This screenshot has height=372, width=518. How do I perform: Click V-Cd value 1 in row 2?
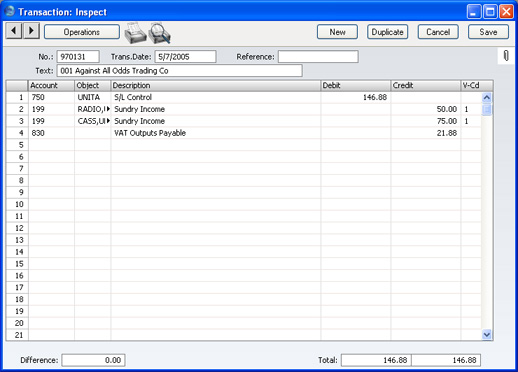click(x=466, y=109)
